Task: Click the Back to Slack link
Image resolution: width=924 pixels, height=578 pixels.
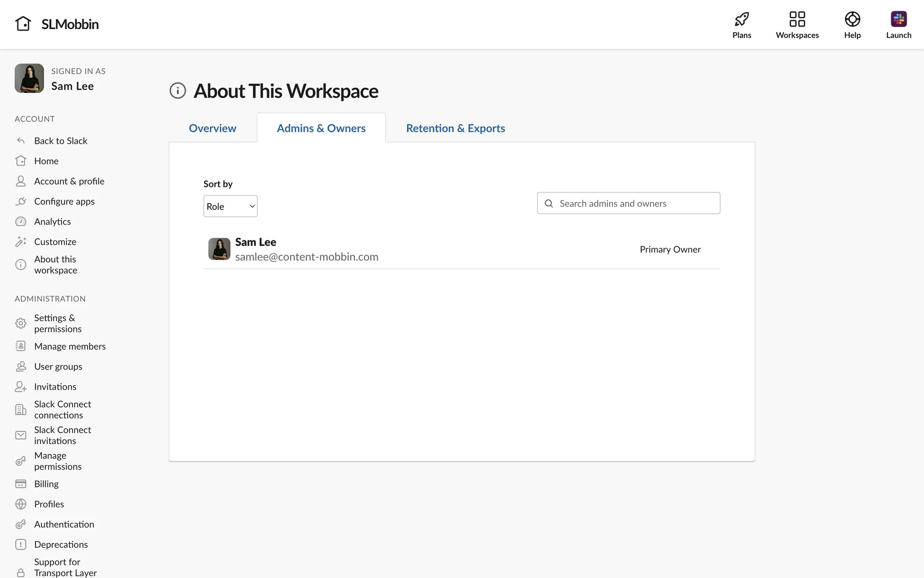Action: click(x=61, y=141)
